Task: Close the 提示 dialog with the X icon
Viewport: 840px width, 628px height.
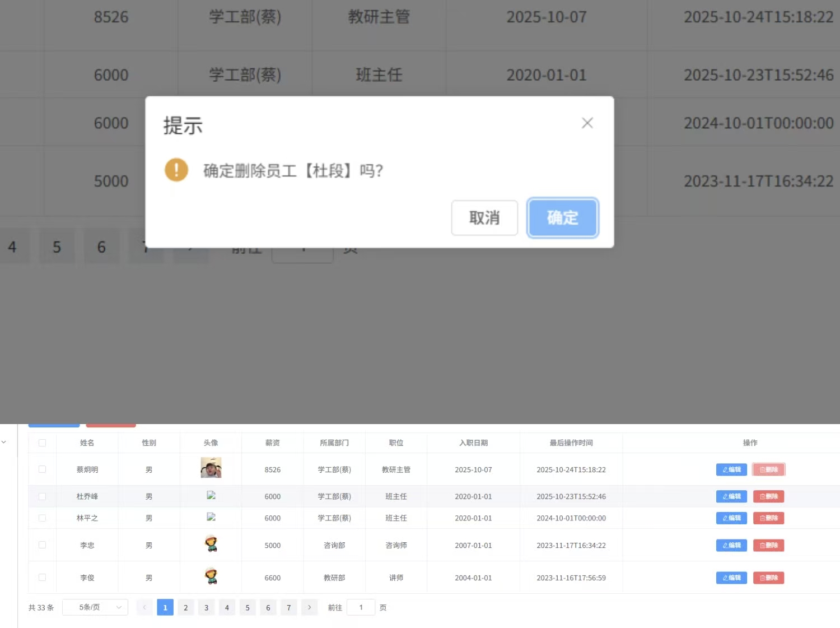Action: [587, 123]
